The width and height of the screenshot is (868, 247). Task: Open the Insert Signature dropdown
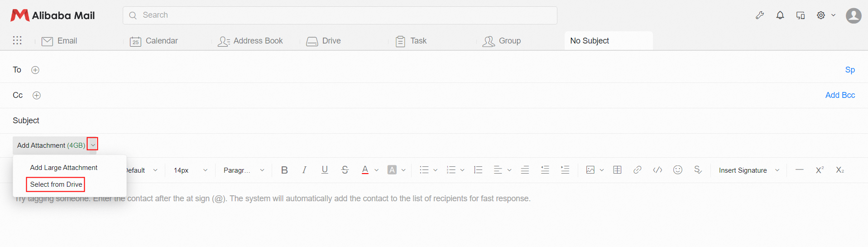click(x=749, y=170)
